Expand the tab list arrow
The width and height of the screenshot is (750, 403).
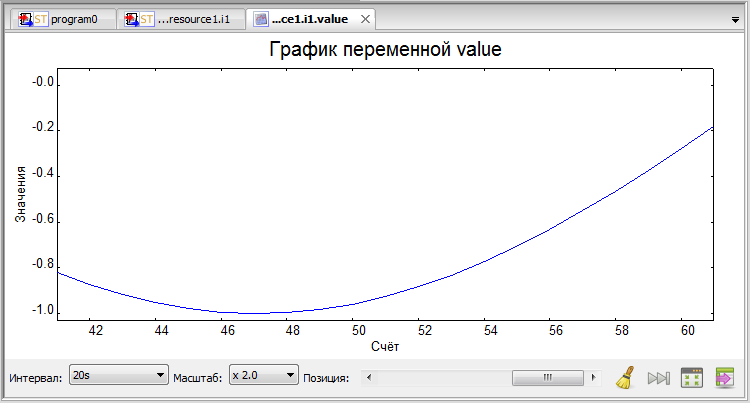[x=732, y=20]
